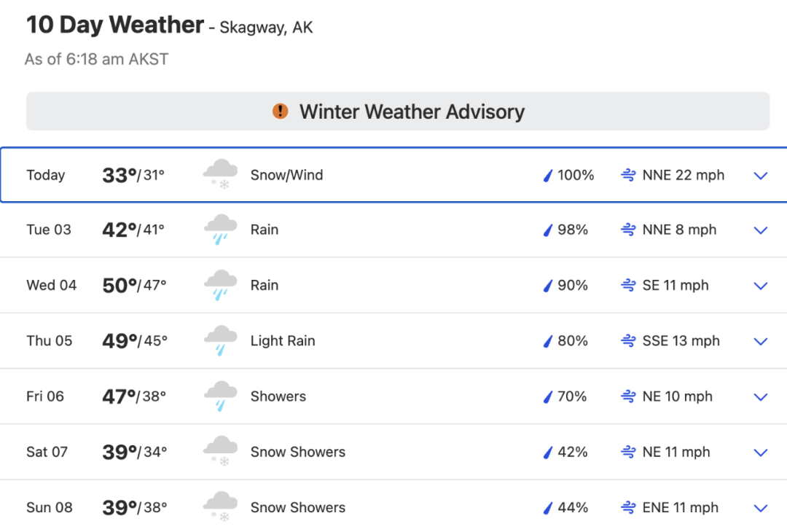The image size is (787, 532).
Task: Click the snow showers icon for Sat 07
Action: 220,451
